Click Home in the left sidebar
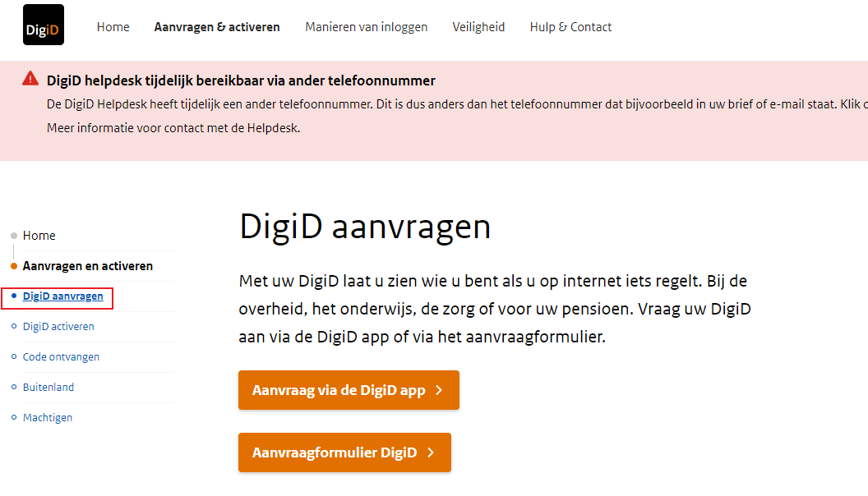 39,236
